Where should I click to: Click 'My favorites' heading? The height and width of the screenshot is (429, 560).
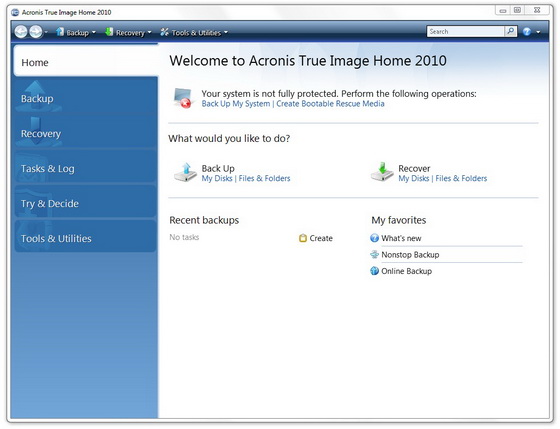(x=399, y=220)
